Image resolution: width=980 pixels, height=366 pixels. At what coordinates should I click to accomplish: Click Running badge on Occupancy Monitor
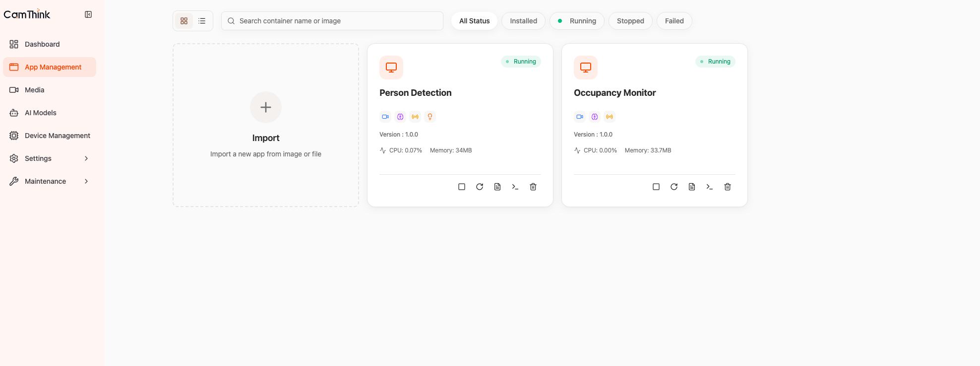click(715, 62)
